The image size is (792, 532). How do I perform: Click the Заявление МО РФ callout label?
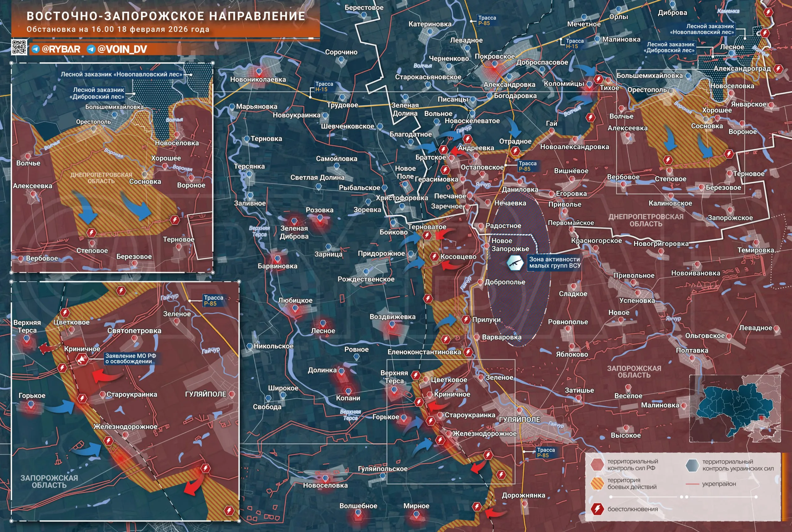point(131,358)
